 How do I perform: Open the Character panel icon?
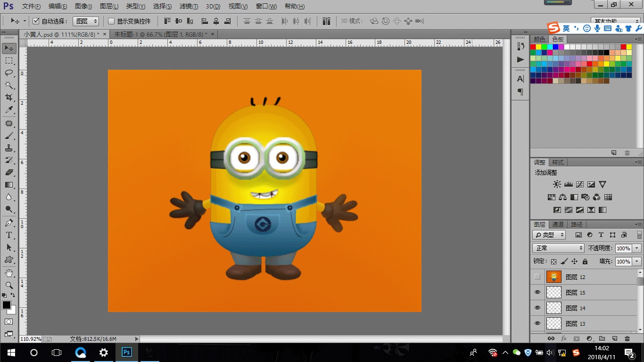tap(520, 79)
